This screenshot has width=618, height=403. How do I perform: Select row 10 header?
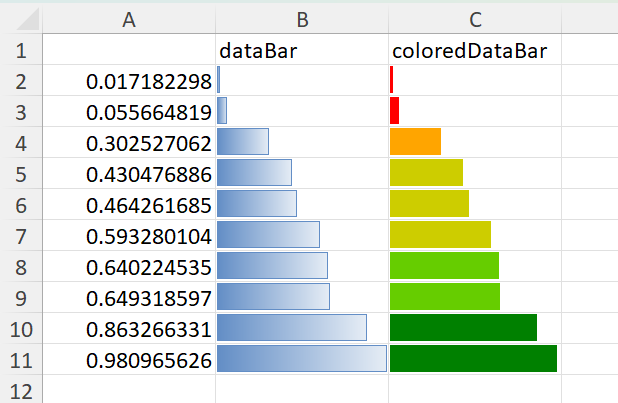tap(21, 328)
